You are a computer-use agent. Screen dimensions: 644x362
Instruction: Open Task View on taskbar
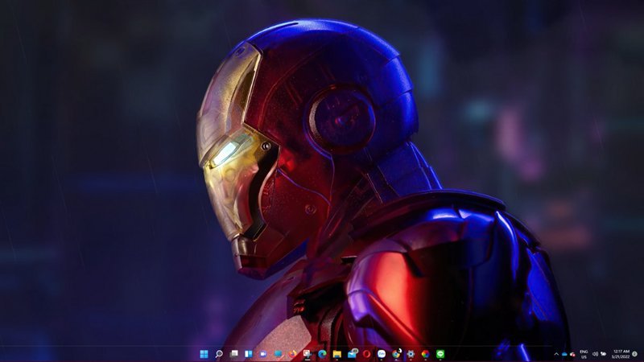pyautogui.click(x=234, y=354)
